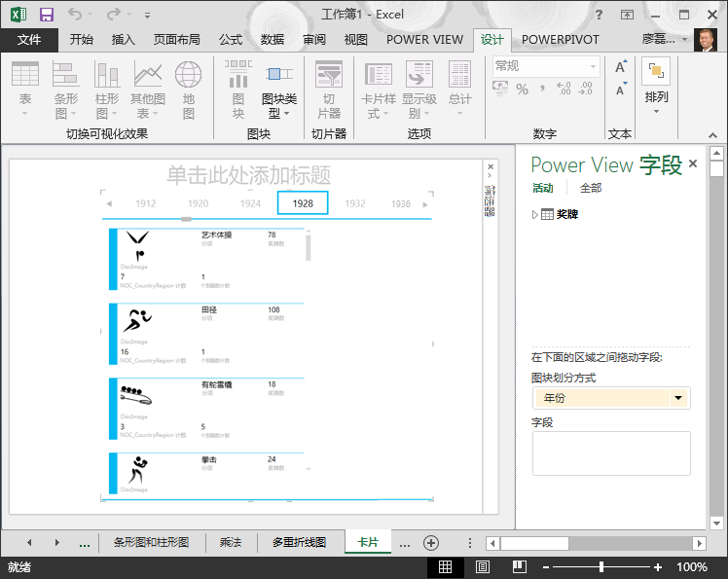This screenshot has width=728, height=579.
Task: Switch to 数据 Data tab
Action: click(273, 40)
